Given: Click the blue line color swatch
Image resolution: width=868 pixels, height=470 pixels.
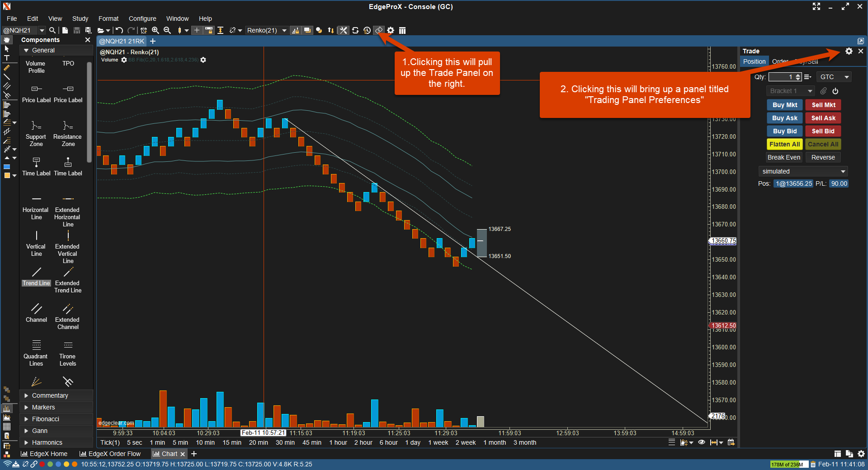Looking at the screenshot, I should [x=7, y=167].
